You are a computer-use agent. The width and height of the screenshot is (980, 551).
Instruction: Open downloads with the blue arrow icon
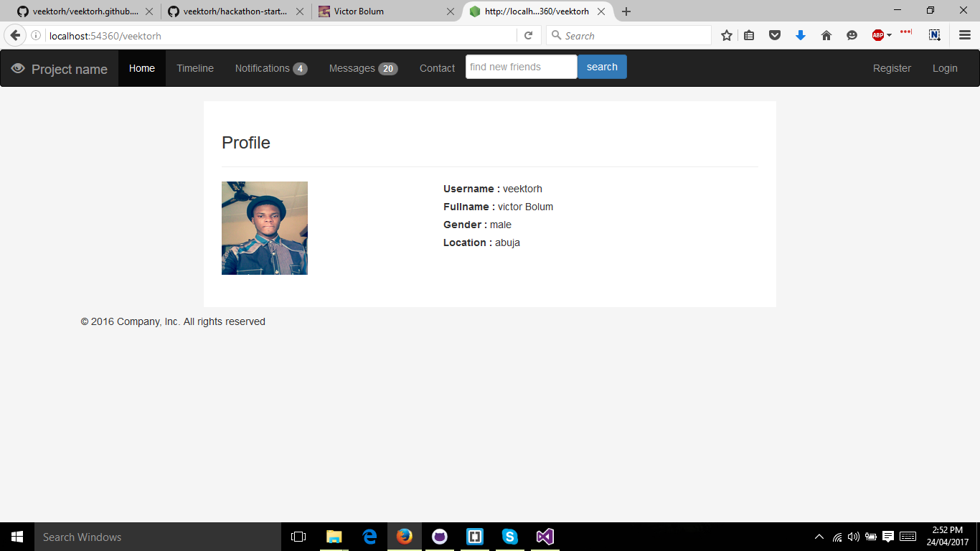(x=800, y=34)
